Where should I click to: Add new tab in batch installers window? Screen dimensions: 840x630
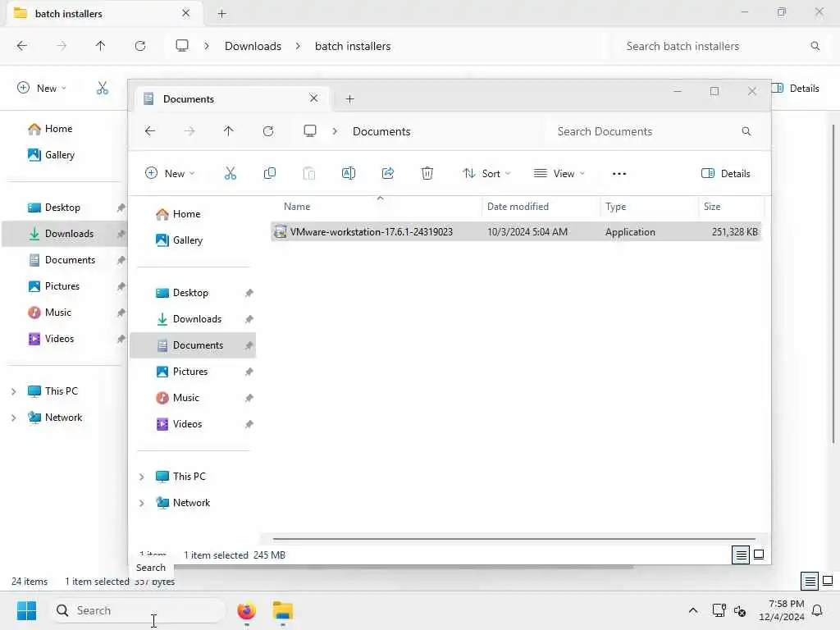click(x=221, y=14)
